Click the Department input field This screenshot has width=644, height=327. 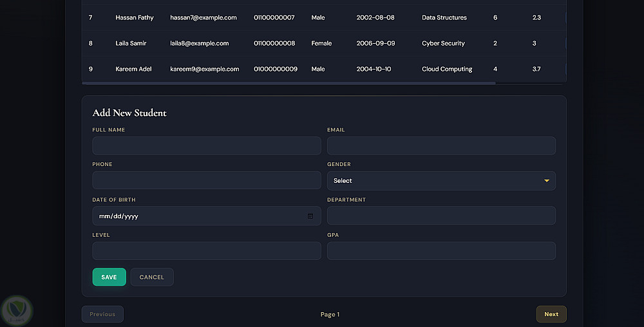pos(441,216)
